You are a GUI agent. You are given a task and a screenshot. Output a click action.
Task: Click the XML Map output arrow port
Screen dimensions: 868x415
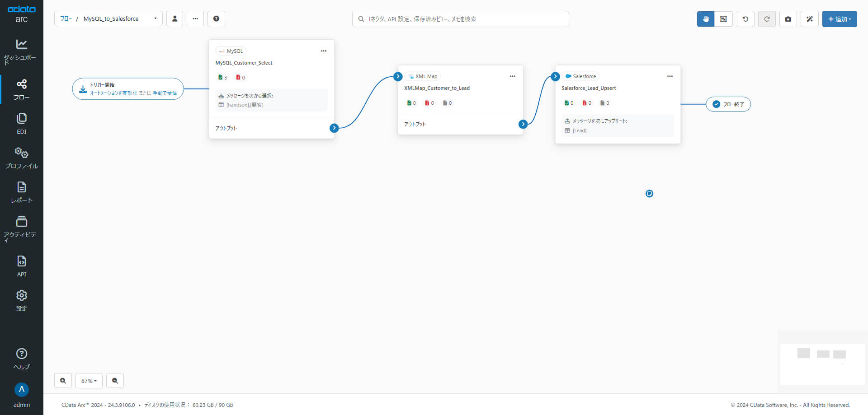tap(523, 124)
